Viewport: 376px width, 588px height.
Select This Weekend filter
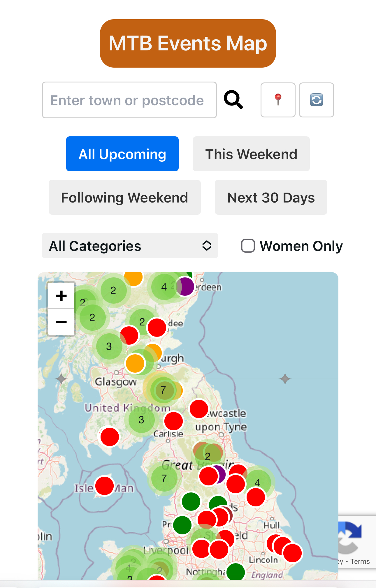click(251, 154)
